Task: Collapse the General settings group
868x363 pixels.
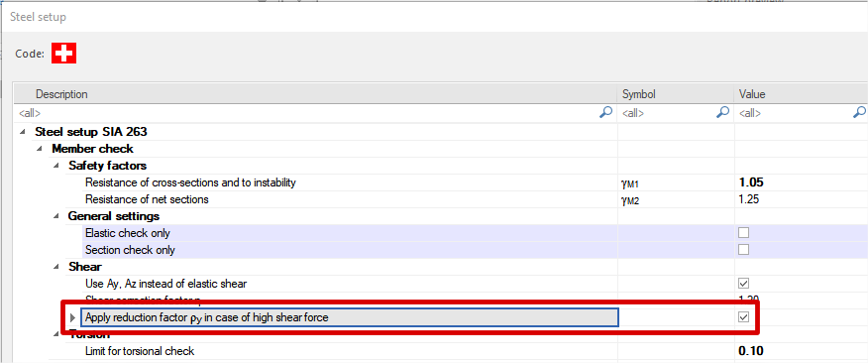Action: pos(55,216)
